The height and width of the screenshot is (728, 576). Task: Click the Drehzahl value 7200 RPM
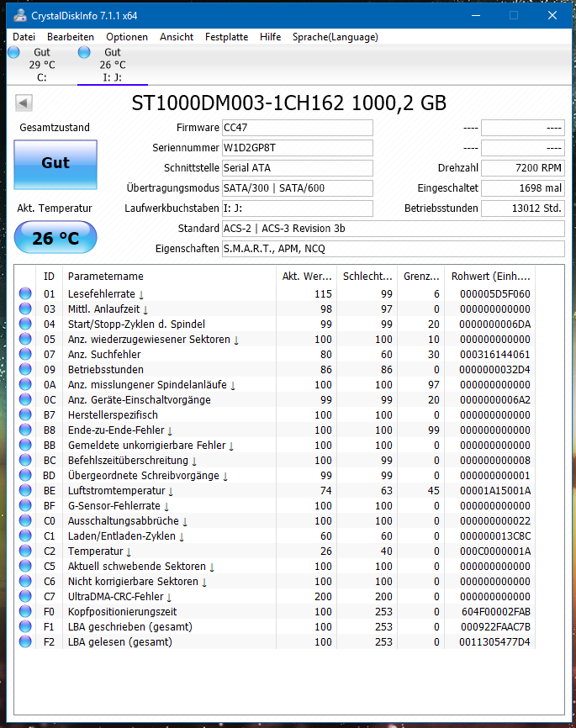click(523, 168)
